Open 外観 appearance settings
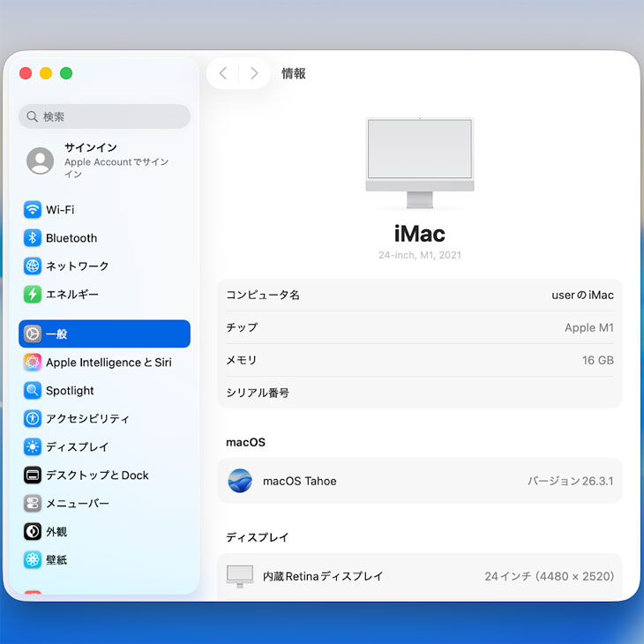This screenshot has height=644, width=644. [x=56, y=532]
